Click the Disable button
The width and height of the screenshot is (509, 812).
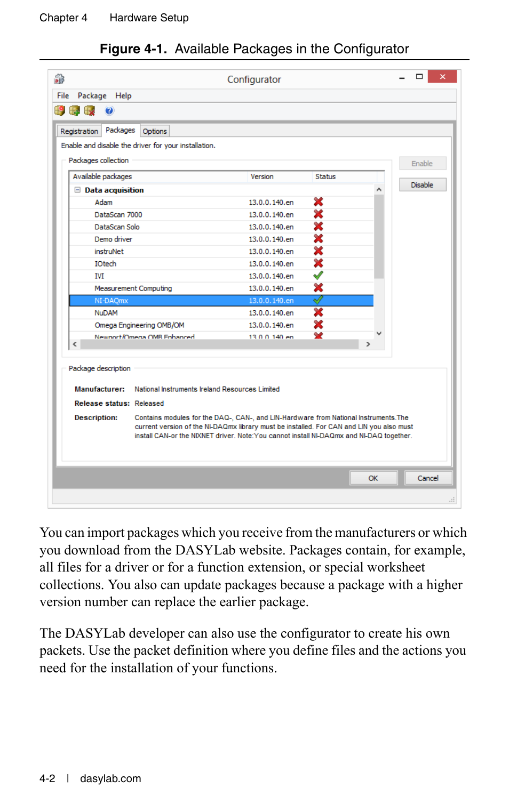422,185
